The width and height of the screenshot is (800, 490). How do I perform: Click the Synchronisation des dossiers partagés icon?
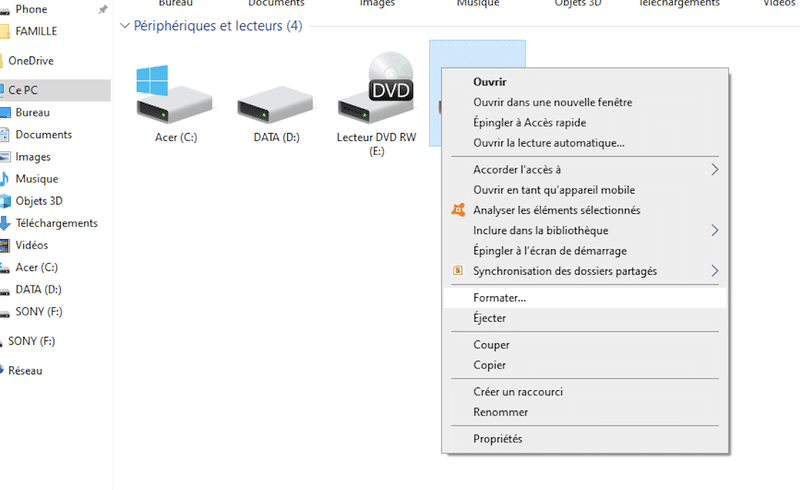pyautogui.click(x=458, y=271)
